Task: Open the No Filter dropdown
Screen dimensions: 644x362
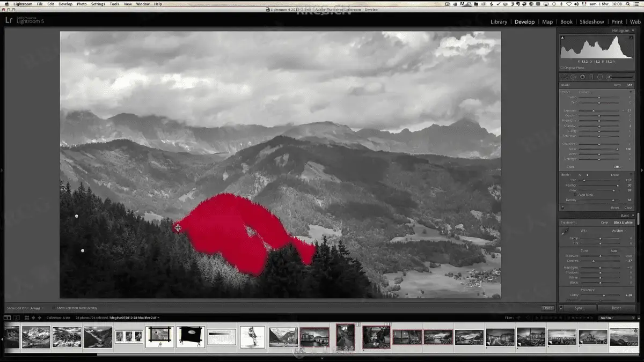Action: pos(617,317)
